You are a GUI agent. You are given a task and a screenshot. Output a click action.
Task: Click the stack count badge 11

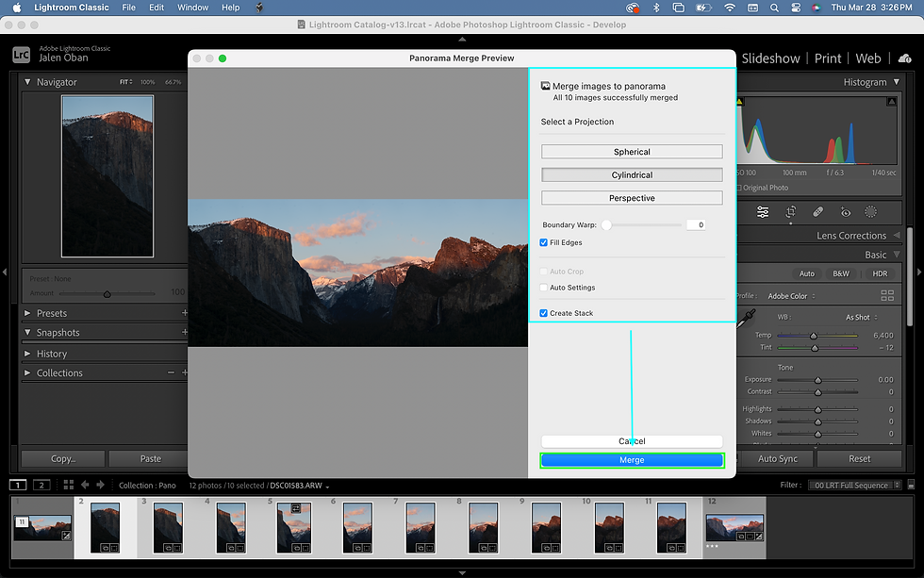(x=22, y=521)
